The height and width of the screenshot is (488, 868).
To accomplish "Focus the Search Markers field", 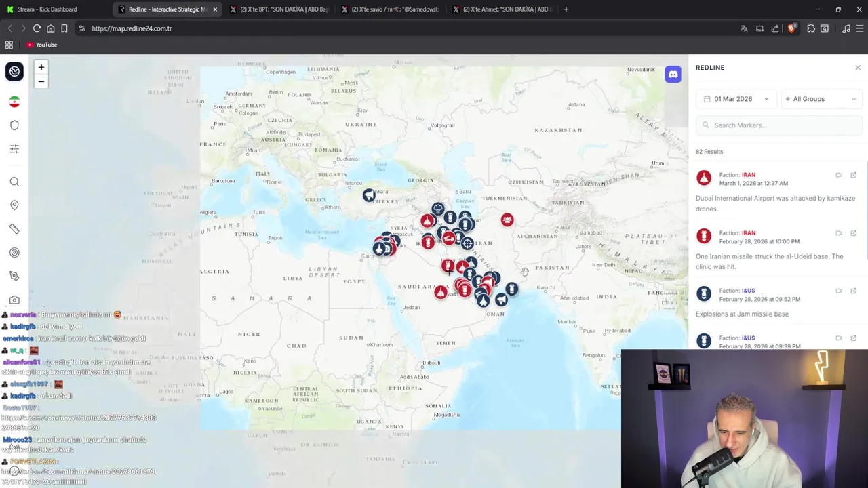I will coord(779,125).
